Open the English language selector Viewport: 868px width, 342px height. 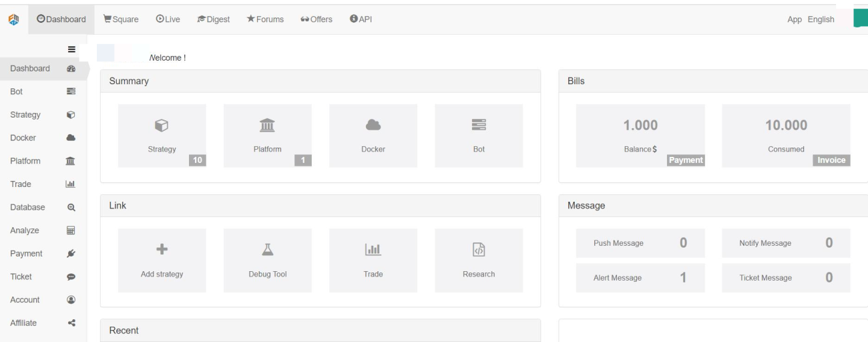point(821,19)
